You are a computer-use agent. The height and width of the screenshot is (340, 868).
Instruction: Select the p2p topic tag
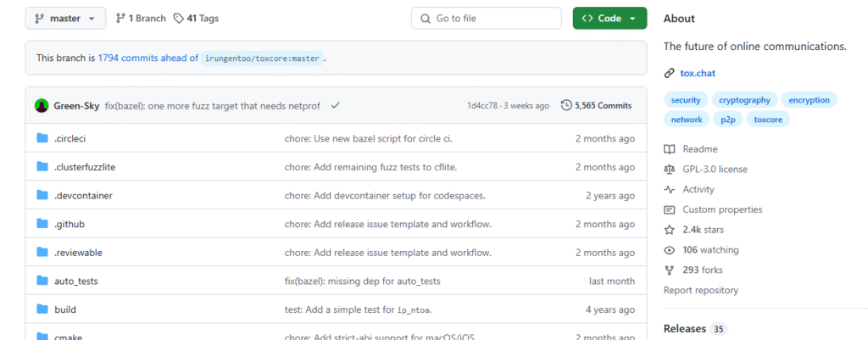(727, 119)
